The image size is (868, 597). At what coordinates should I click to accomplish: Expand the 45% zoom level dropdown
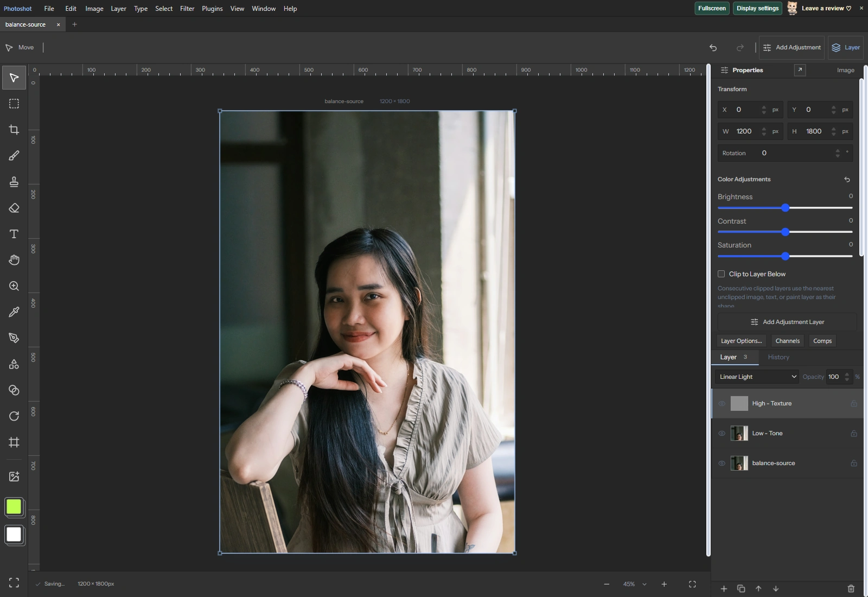coord(644,585)
